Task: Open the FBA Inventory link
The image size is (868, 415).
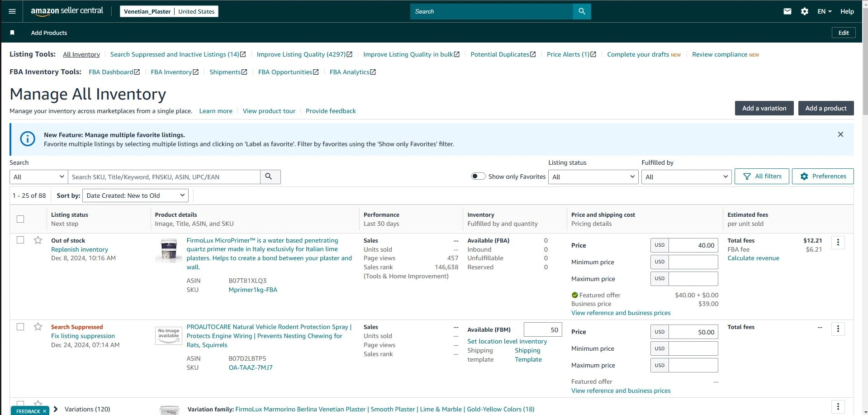Action: click(175, 72)
